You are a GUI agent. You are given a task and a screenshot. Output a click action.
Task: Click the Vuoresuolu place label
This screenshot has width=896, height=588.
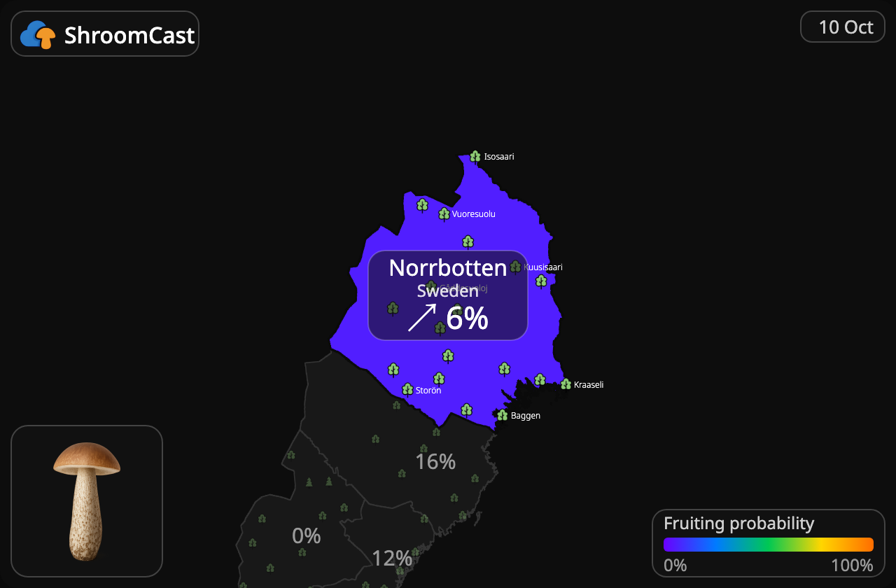[x=474, y=214]
